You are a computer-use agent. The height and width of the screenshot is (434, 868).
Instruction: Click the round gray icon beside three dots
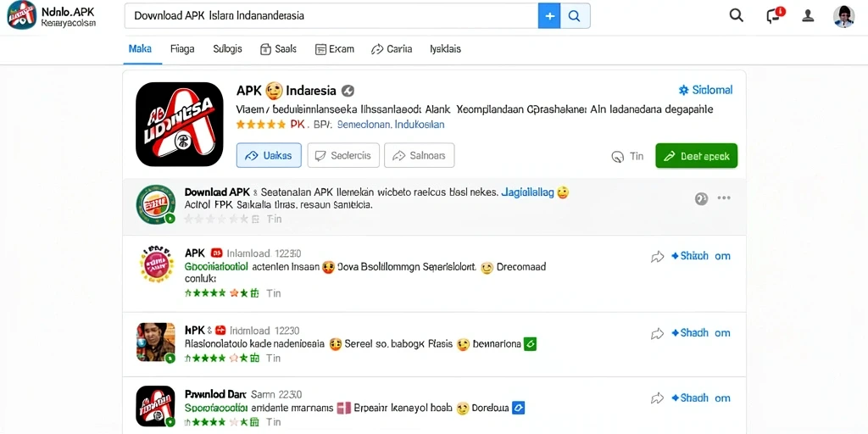point(701,198)
